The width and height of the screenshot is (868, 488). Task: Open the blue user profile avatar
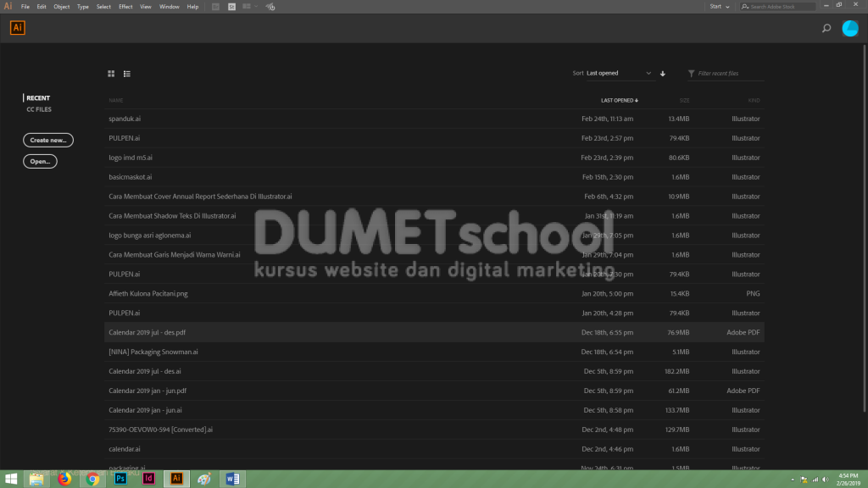(850, 28)
